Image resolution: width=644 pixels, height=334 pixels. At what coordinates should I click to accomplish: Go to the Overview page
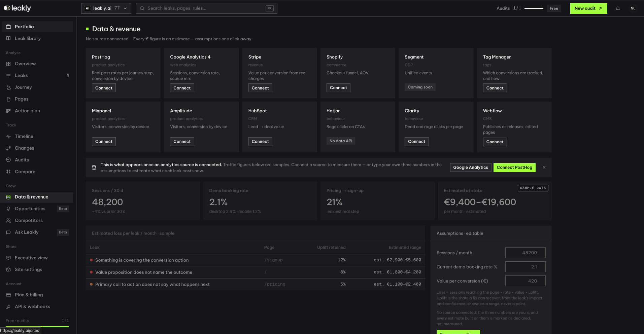coord(37,64)
